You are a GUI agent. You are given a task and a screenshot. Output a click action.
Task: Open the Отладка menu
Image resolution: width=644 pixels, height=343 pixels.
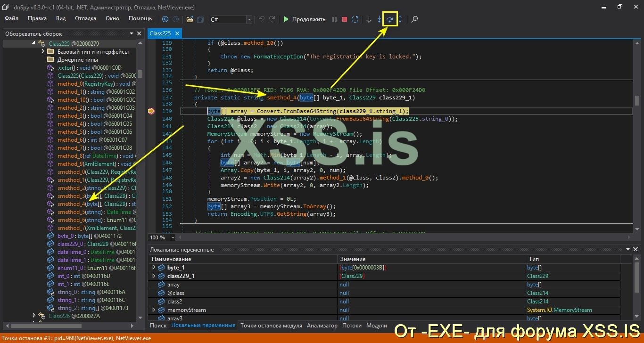pos(85,18)
